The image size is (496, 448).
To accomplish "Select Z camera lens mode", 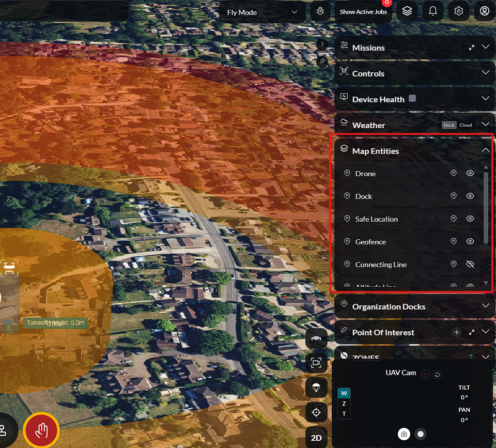I will (x=344, y=404).
